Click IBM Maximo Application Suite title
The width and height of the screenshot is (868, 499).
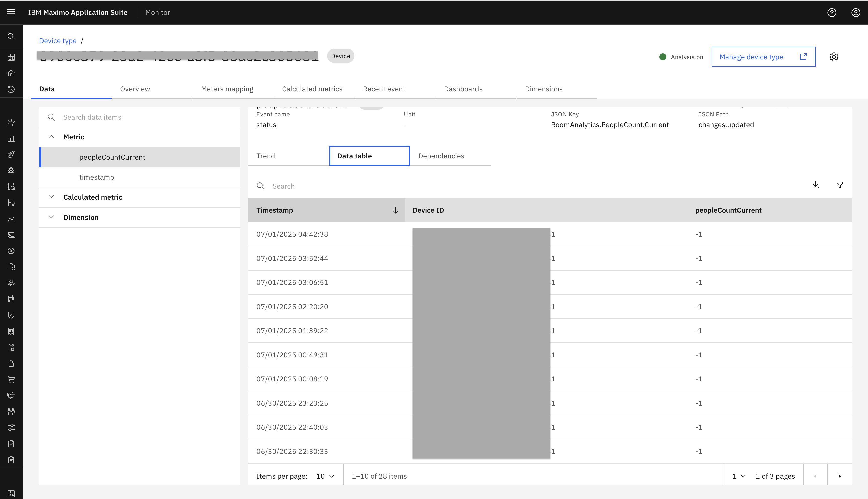pyautogui.click(x=78, y=12)
